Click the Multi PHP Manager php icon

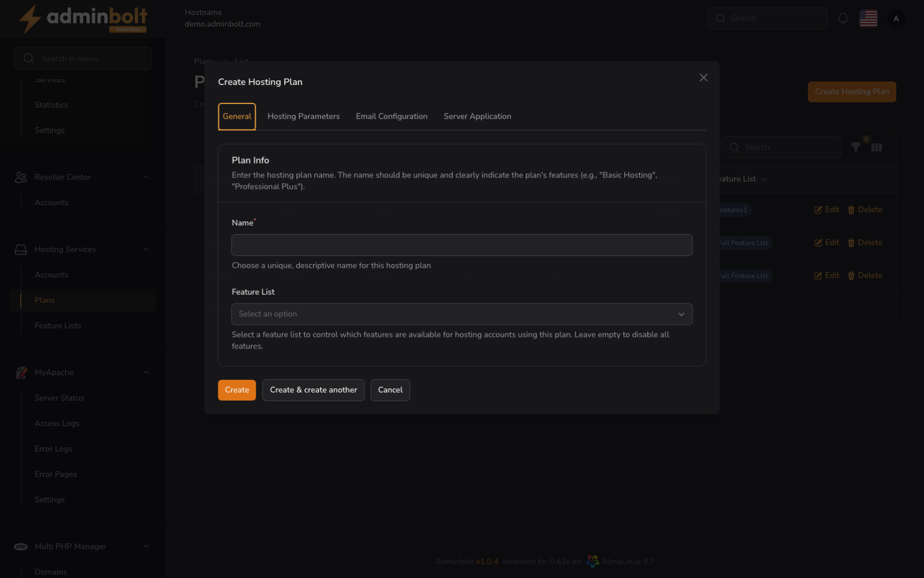click(21, 547)
